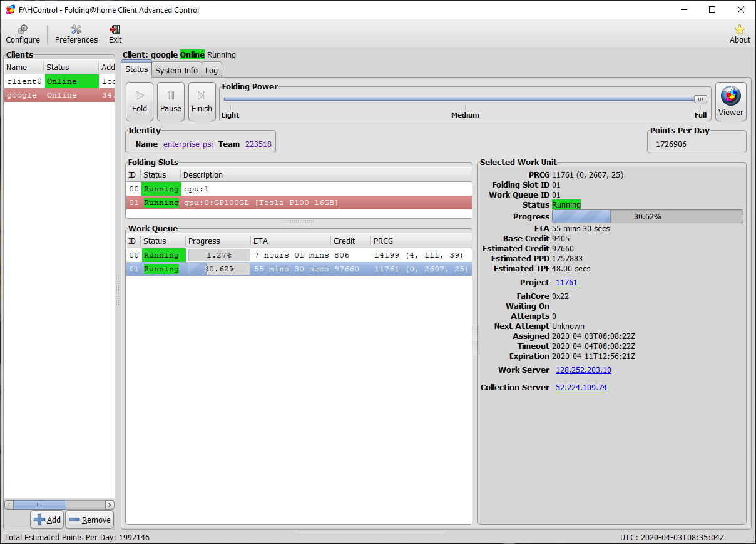The width and height of the screenshot is (756, 544).
Task: Open the System Info tab
Action: (176, 70)
